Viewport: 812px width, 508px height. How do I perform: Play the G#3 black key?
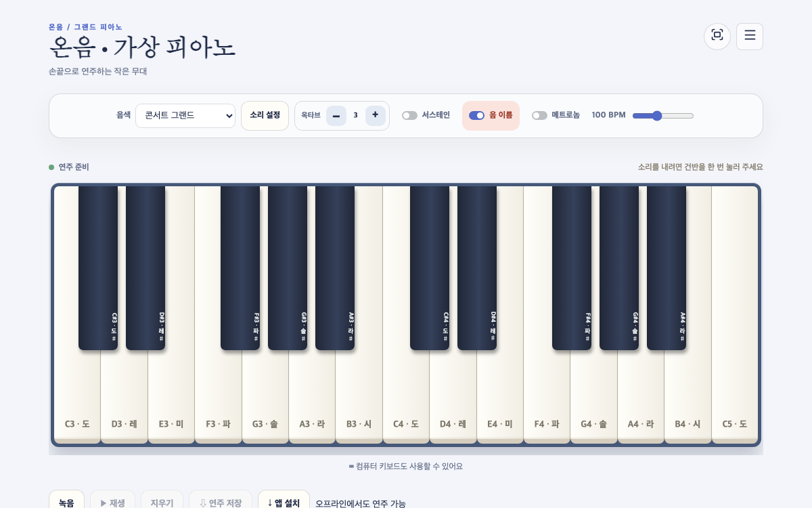pyautogui.click(x=288, y=268)
